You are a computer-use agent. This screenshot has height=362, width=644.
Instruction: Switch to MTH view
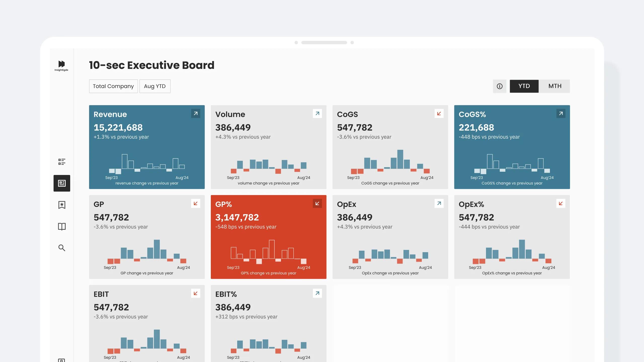click(555, 86)
